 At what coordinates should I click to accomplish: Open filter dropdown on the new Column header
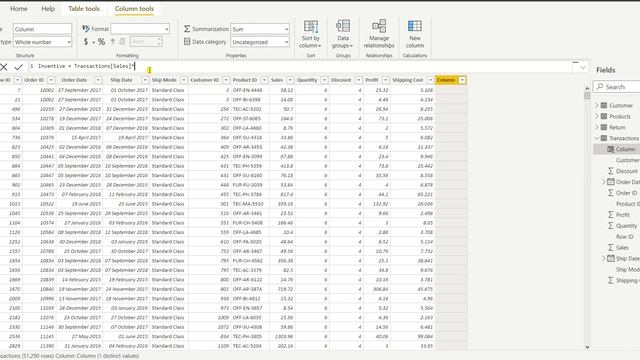coord(462,80)
